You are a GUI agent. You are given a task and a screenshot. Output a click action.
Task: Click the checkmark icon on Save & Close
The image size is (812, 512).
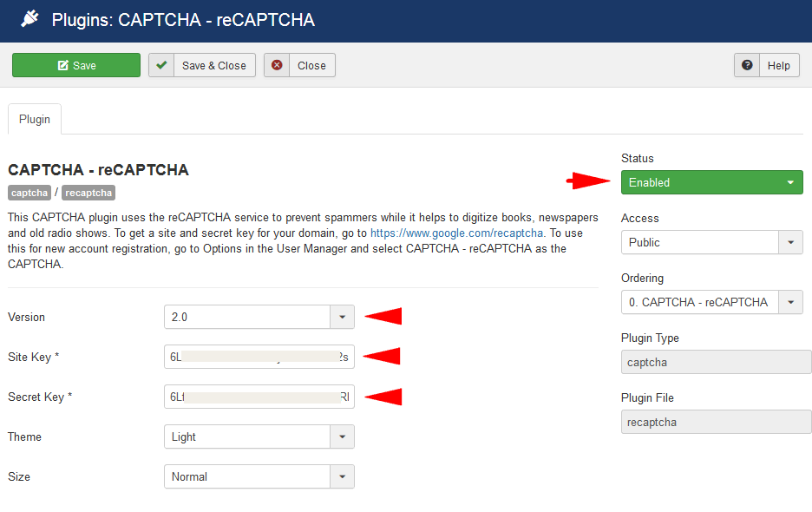click(x=161, y=65)
